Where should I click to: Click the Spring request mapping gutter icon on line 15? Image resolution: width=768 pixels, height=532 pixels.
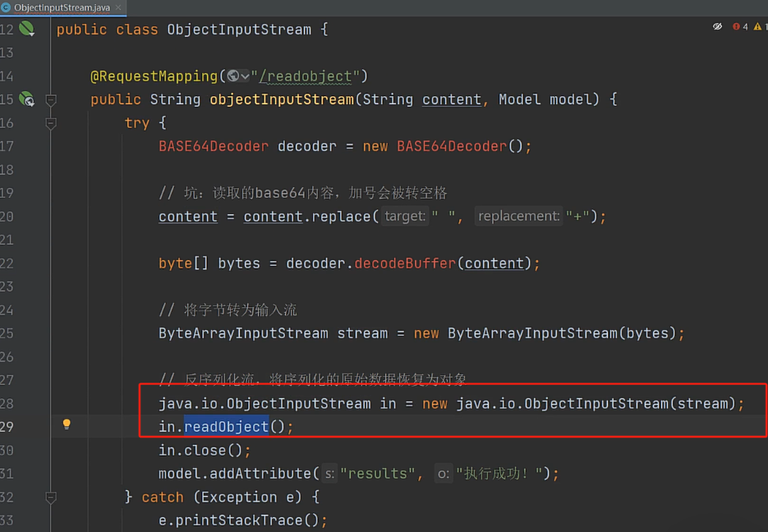point(26,99)
